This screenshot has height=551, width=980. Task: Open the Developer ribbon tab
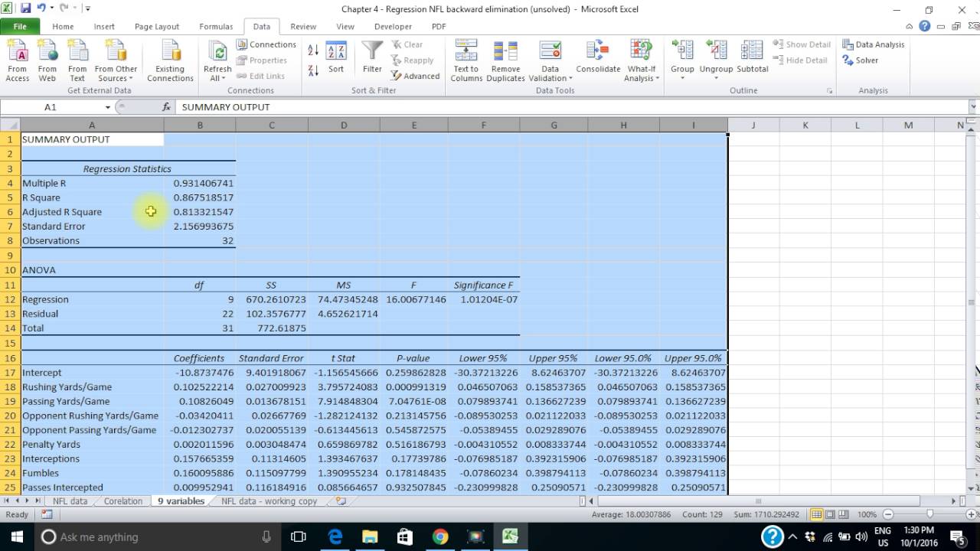tap(393, 26)
